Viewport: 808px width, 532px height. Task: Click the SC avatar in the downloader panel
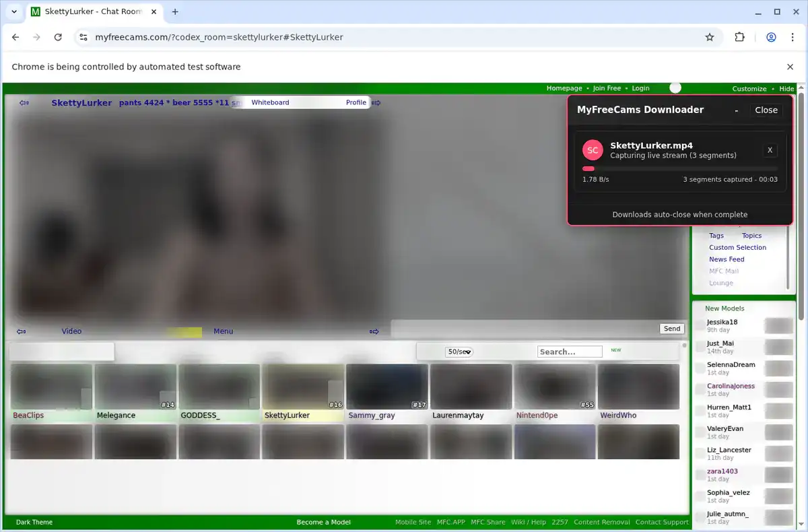click(593, 150)
